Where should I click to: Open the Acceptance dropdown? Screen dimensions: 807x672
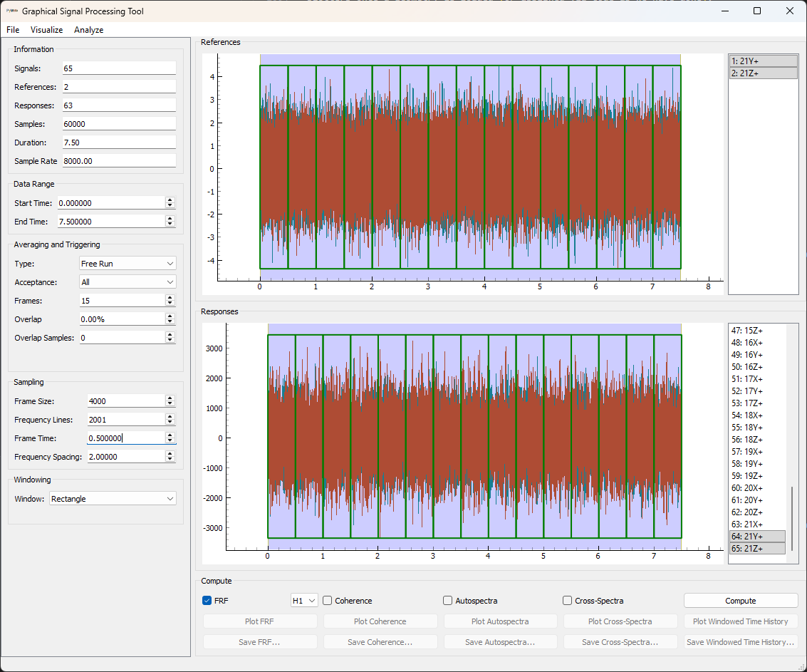(x=127, y=282)
